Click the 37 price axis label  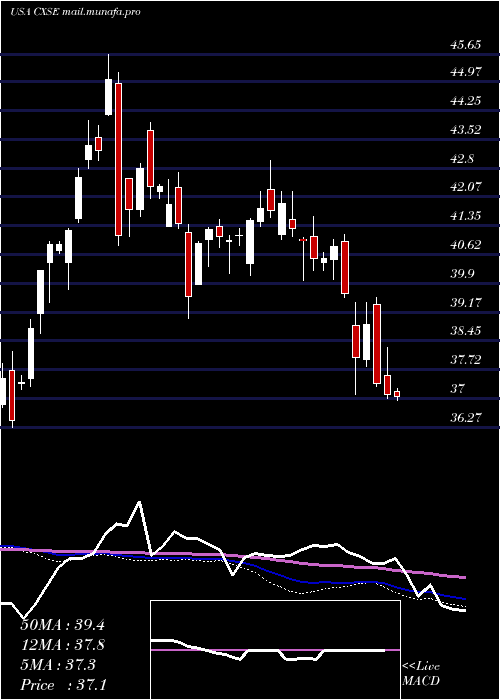pyautogui.click(x=457, y=389)
